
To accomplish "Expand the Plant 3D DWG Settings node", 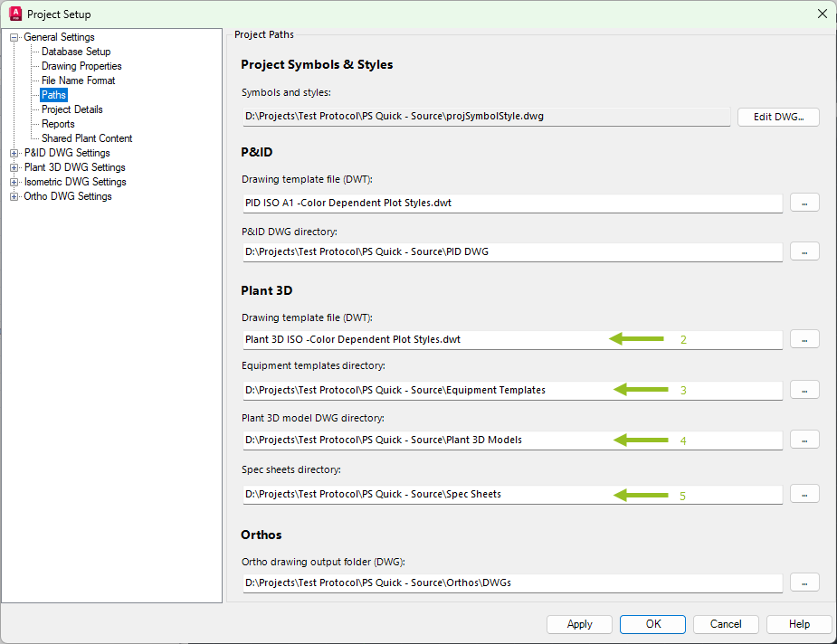I will tap(14, 167).
